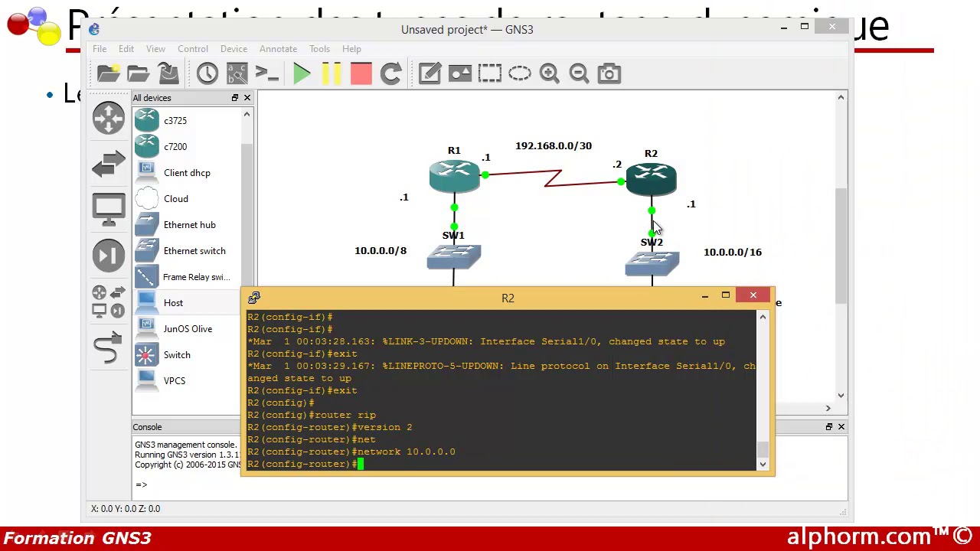Click the Open project folder icon

(139, 73)
